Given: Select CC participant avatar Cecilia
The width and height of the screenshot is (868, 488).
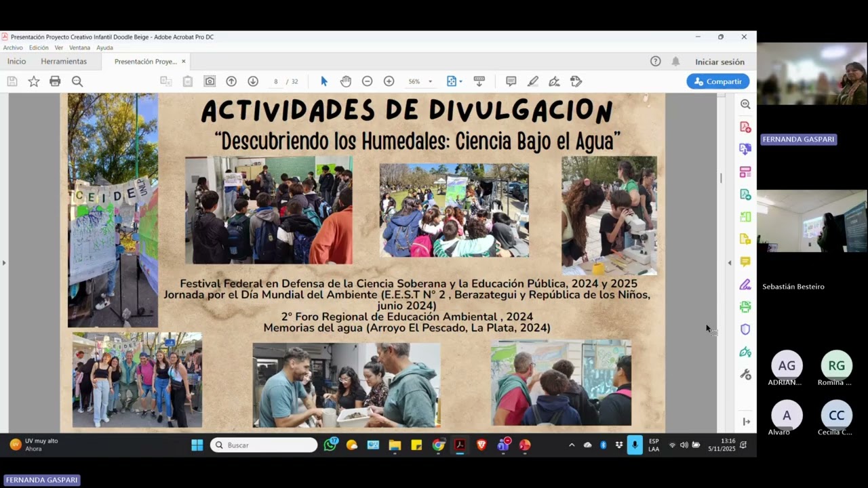Looking at the screenshot, I should 836,415.
